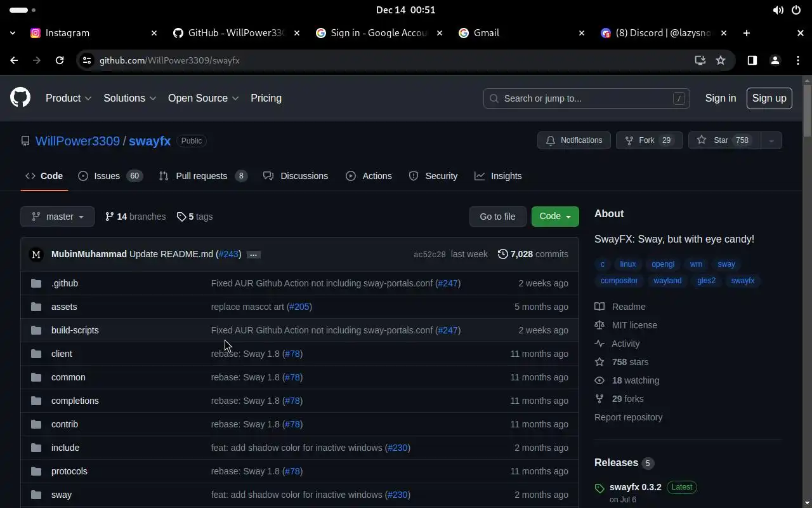This screenshot has width=812, height=508.
Task: View the 7,028 commits history
Action: (533, 254)
